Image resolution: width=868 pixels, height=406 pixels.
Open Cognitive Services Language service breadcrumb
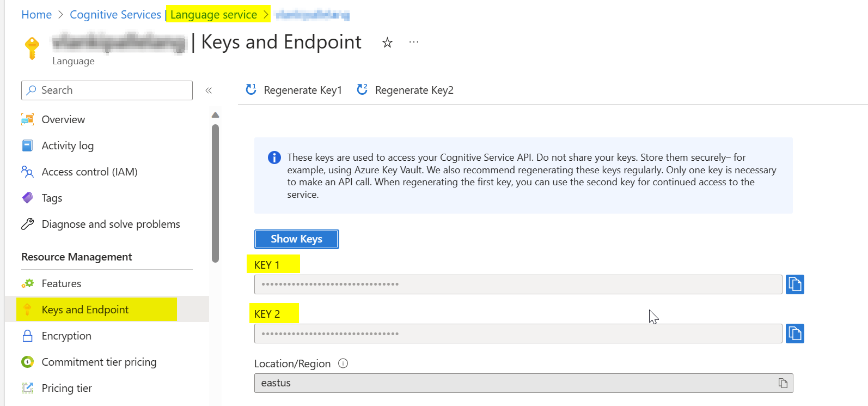click(163, 15)
